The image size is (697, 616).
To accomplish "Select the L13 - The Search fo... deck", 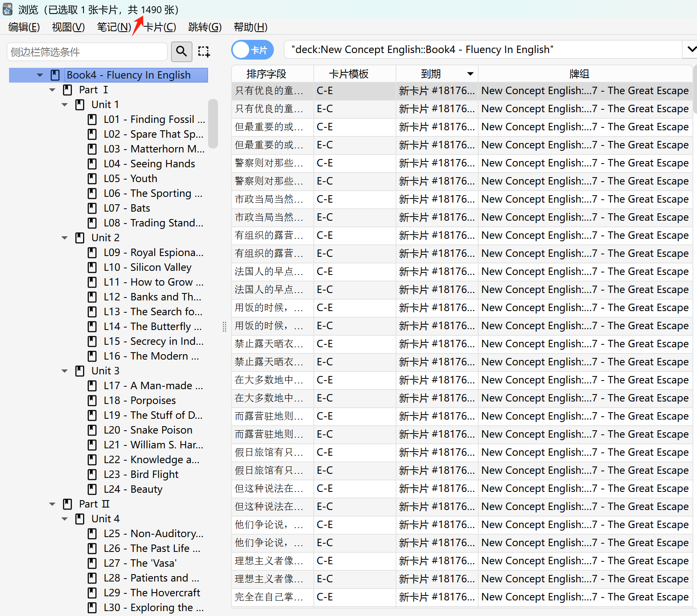I will [x=153, y=311].
